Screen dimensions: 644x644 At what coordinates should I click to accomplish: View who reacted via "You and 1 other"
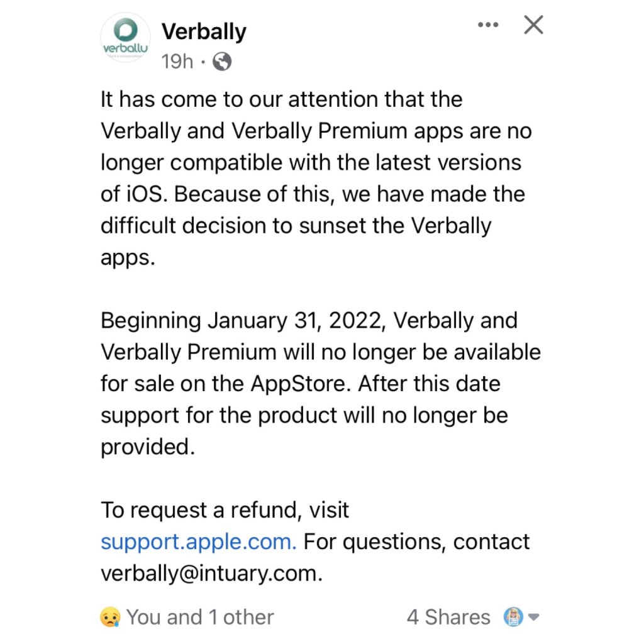(200, 618)
